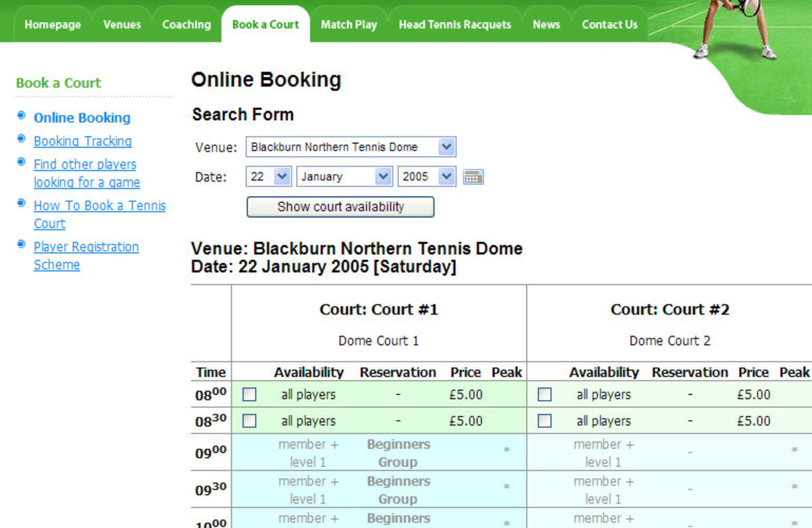Open the Match Play tab

tap(349, 25)
